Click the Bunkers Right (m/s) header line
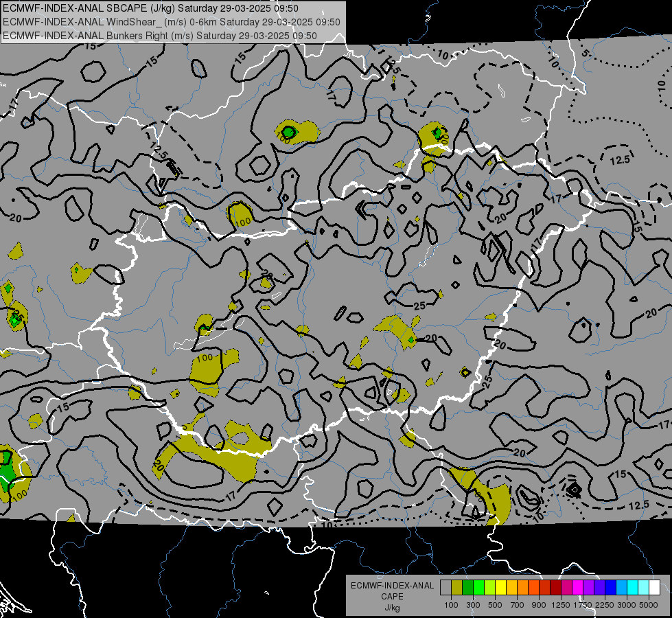672x618 pixels. pyautogui.click(x=160, y=36)
